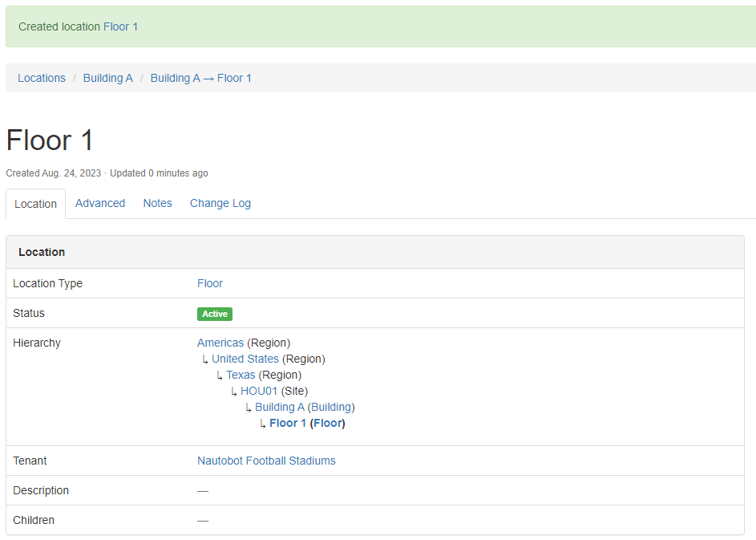
Task: Select bold Floor 1 in the hierarchy tree
Action: pyautogui.click(x=288, y=423)
